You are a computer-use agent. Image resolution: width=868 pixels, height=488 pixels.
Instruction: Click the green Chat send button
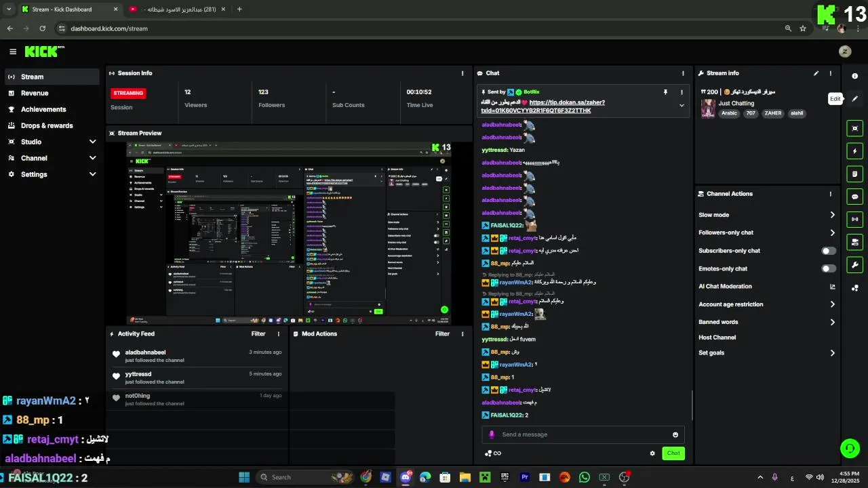pos(673,453)
